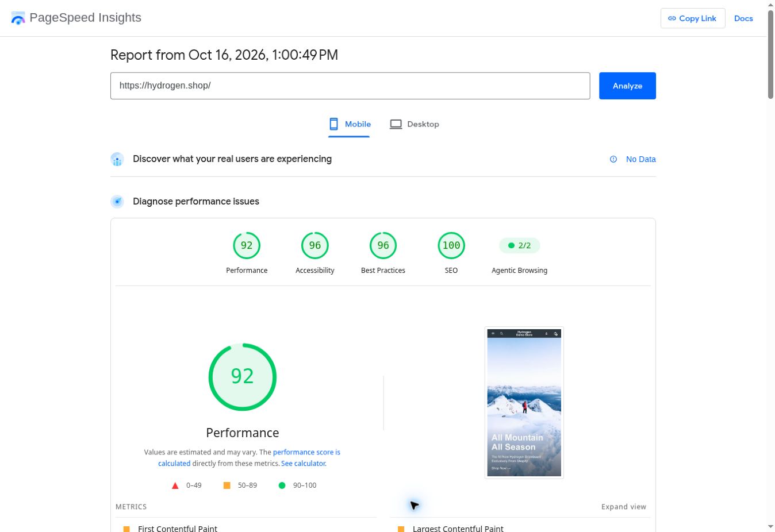The image size is (775, 532).
Task: Click the Performance heading under the gauge
Action: 243,433
